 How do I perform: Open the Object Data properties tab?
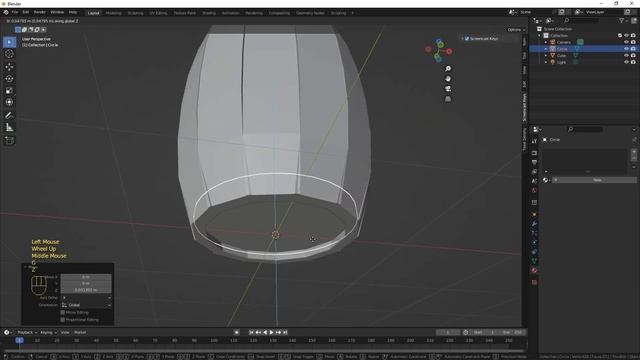534,261
